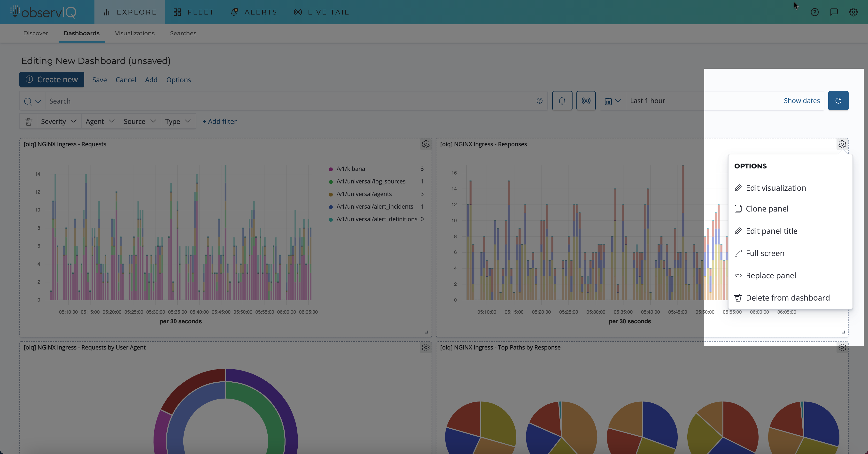
Task: Click the Add link
Action: (x=151, y=80)
